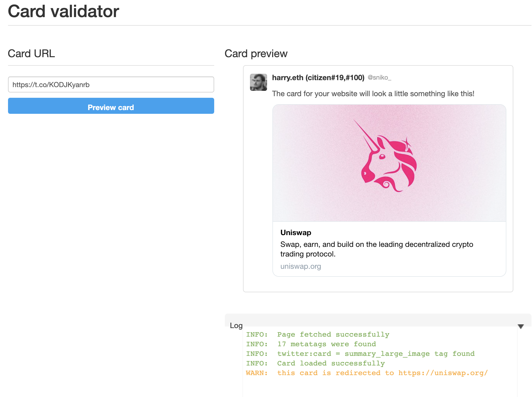Click the 'Card URL' section heading
The image size is (532, 397).
[31, 53]
